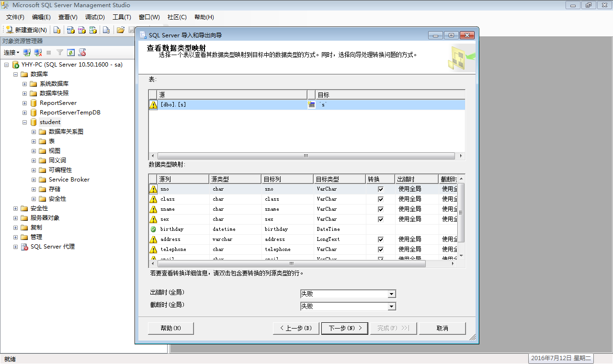The height and width of the screenshot is (364, 613).
Task: Toggle the 转换 checkbox for the telephone row
Action: coord(381,250)
